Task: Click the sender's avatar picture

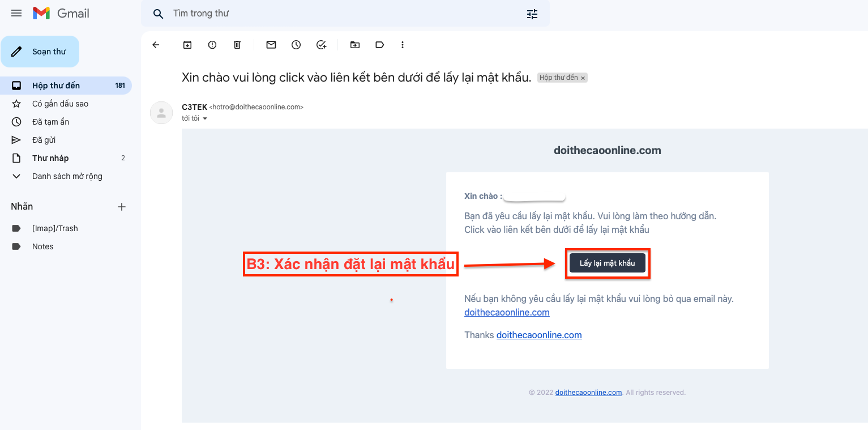Action: click(x=161, y=112)
